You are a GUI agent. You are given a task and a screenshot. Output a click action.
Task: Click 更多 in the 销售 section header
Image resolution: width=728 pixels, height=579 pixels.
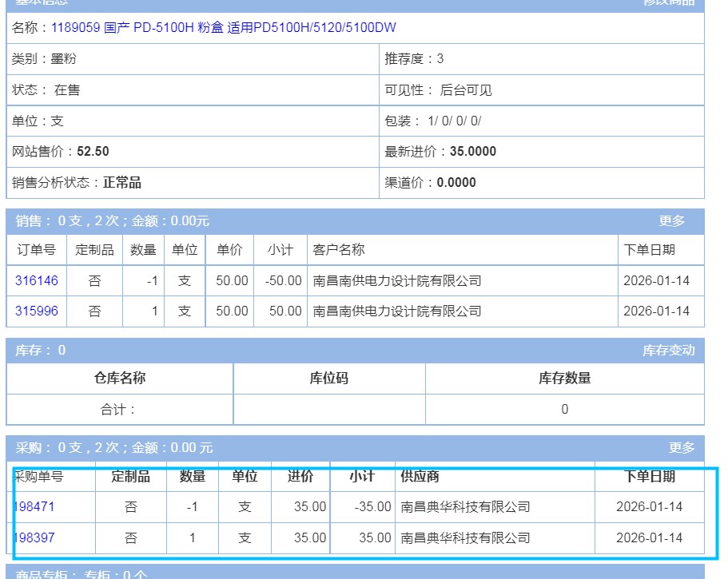point(671,221)
